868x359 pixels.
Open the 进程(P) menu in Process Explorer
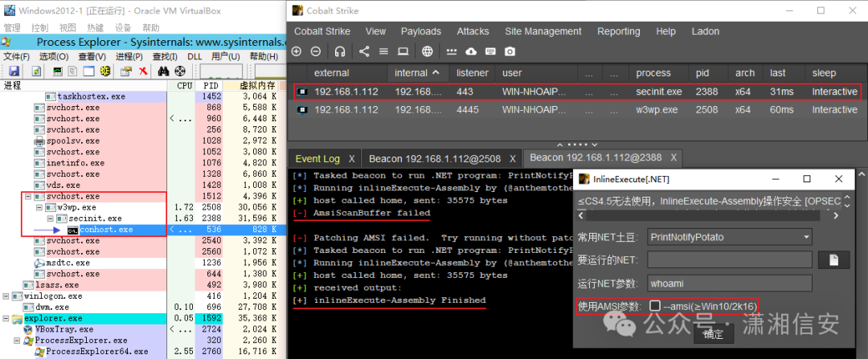click(x=129, y=56)
